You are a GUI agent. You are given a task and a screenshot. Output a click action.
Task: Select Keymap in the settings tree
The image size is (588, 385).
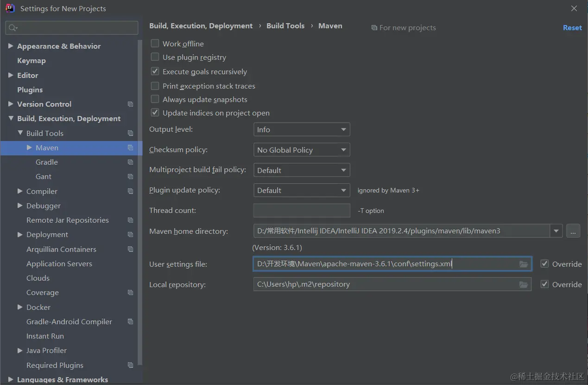click(32, 61)
